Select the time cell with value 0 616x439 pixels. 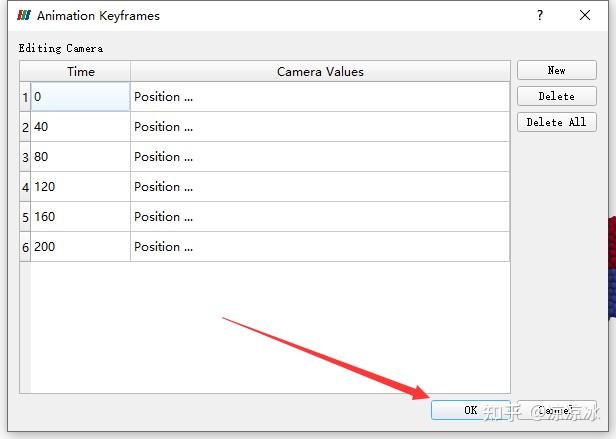pyautogui.click(x=80, y=97)
